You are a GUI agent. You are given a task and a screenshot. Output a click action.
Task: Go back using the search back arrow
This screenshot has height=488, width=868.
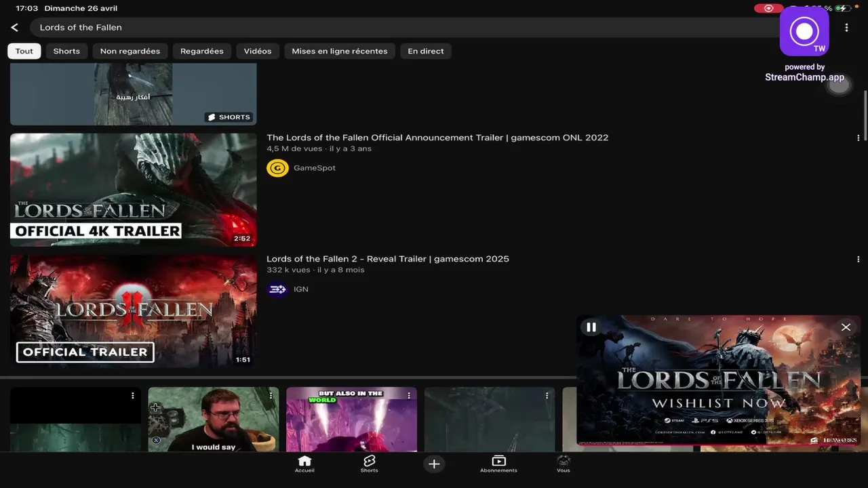[x=14, y=28]
